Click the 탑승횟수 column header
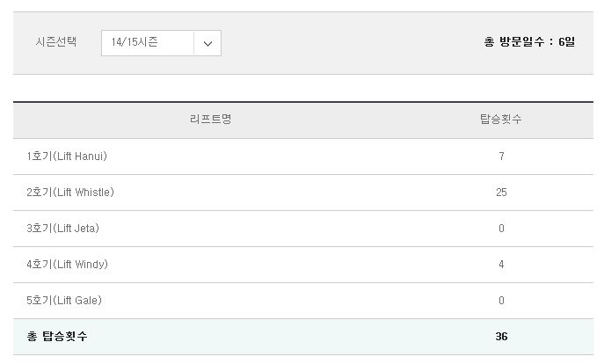 501,119
